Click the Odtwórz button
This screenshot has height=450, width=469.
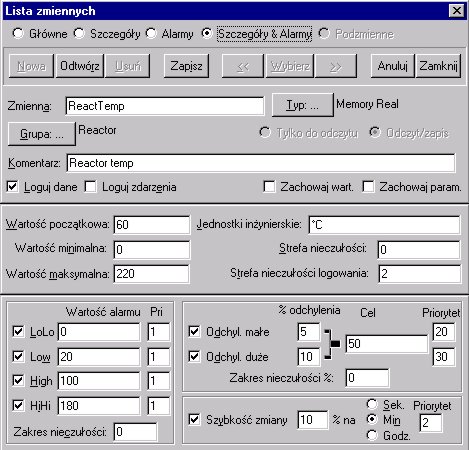click(80, 66)
